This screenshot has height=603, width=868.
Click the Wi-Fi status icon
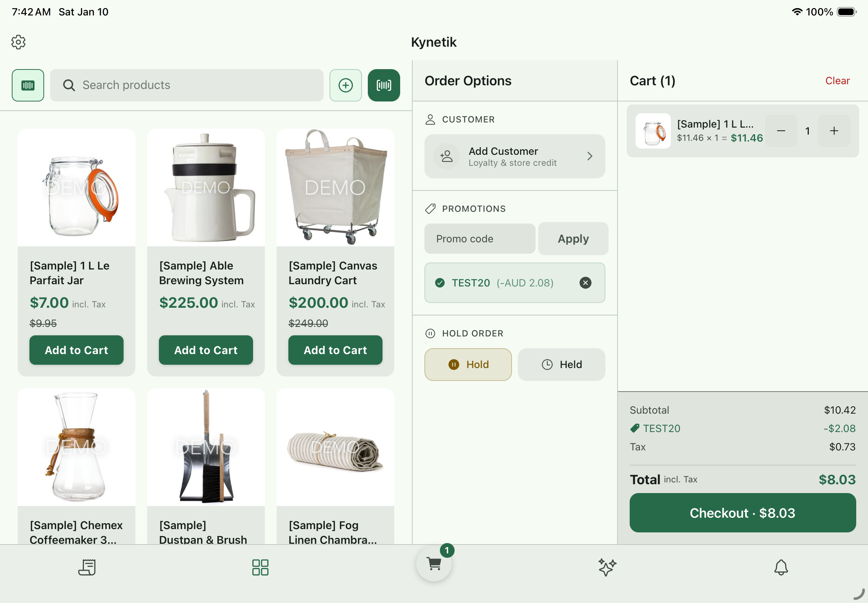[797, 12]
